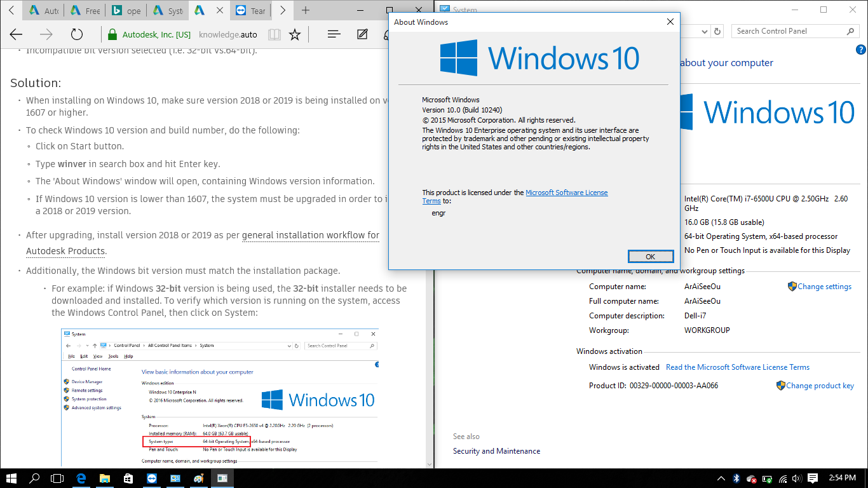The width and height of the screenshot is (868, 488).
Task: Open Microsoft Software License Terms link in About Windows
Action: click(x=515, y=196)
